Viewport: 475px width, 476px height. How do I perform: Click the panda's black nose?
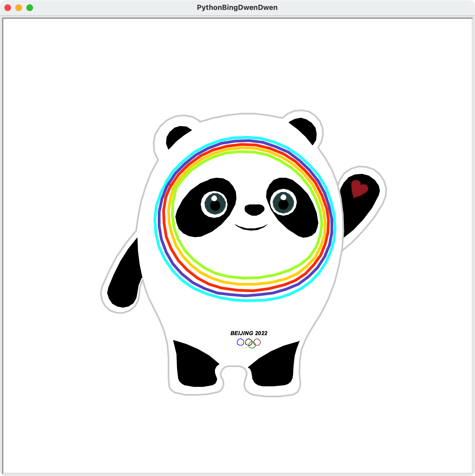point(255,210)
